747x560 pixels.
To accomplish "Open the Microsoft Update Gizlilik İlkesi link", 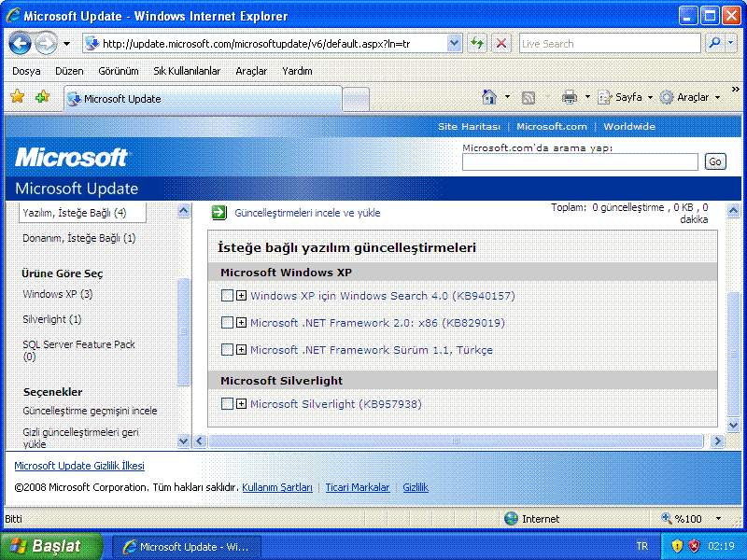I will 79,466.
